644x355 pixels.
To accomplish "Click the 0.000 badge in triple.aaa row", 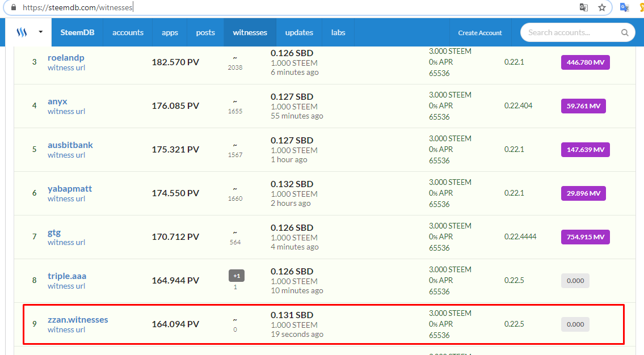I will click(575, 281).
